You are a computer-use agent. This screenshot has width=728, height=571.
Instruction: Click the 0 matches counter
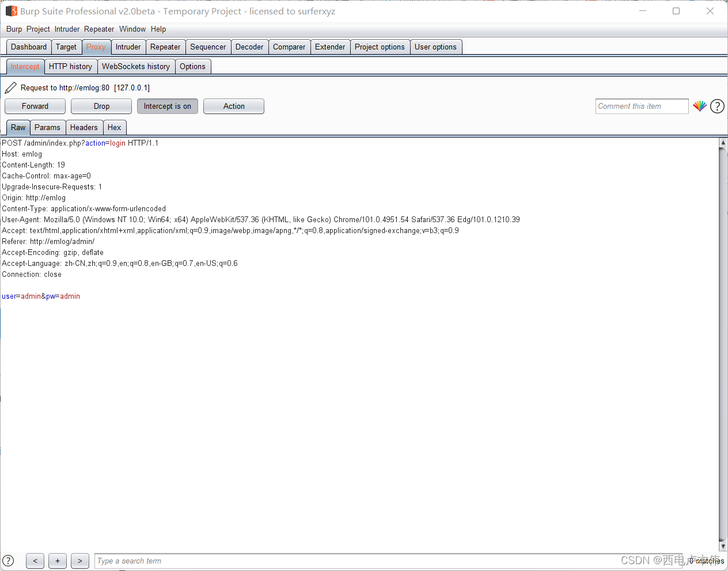click(x=707, y=561)
